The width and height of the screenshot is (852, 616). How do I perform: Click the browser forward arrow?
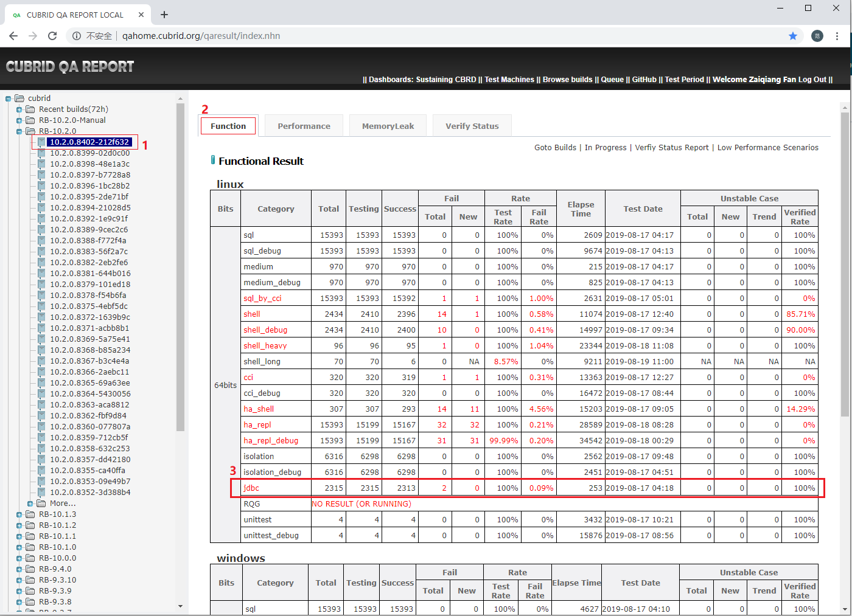pyautogui.click(x=33, y=36)
